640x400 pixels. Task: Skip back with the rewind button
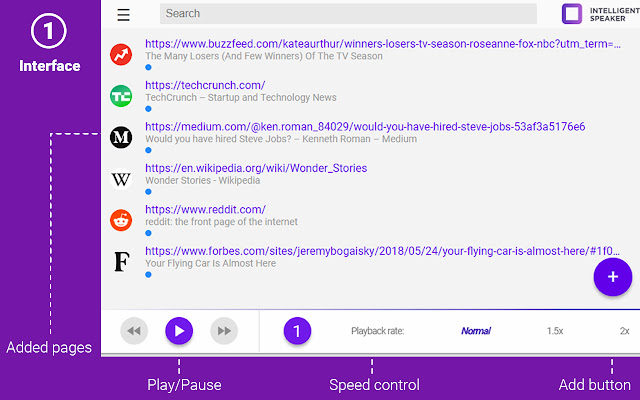[x=134, y=330]
